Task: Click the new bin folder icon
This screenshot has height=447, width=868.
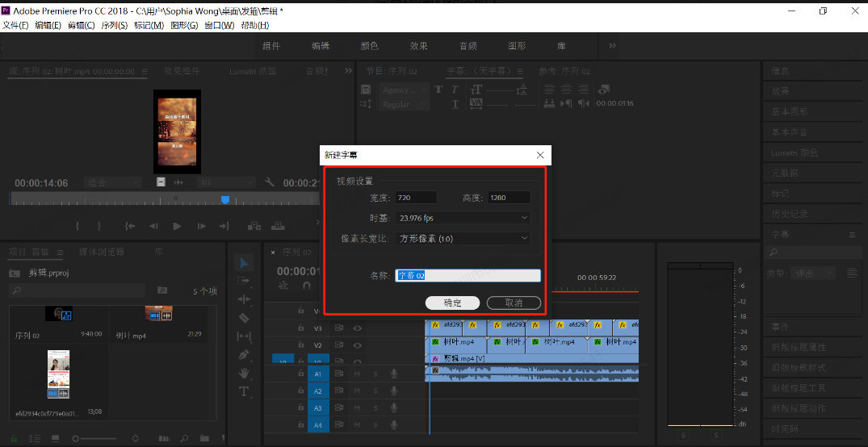Action: (205, 439)
